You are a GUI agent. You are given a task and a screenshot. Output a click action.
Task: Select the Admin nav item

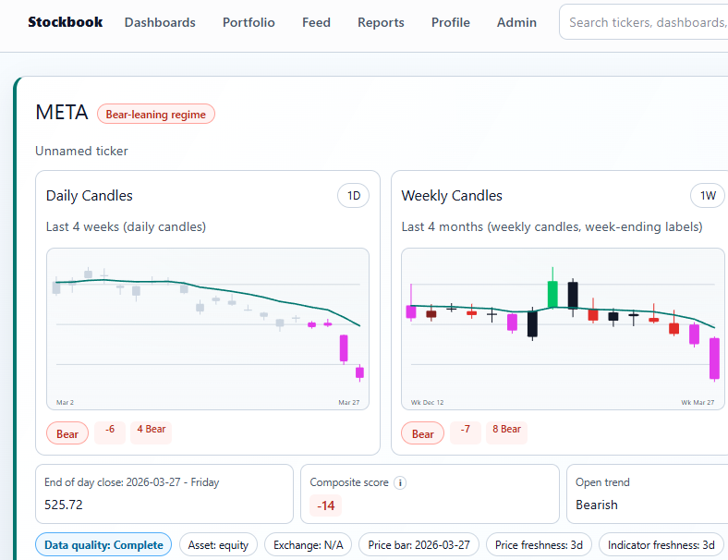[x=516, y=22]
